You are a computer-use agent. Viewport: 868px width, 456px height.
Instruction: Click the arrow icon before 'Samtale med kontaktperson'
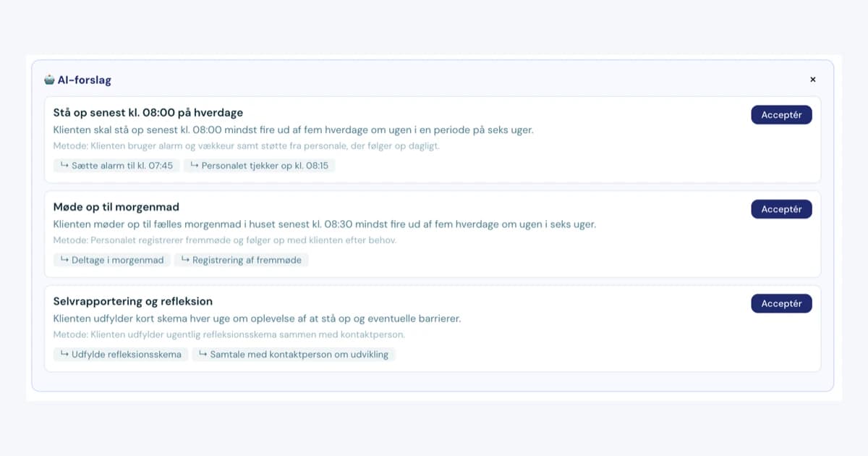pyautogui.click(x=203, y=354)
